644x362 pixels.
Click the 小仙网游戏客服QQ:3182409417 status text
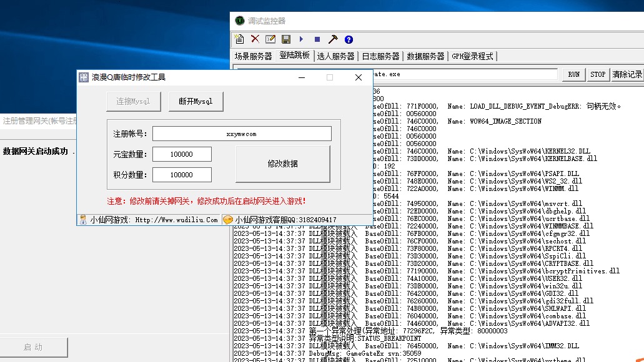(285, 220)
